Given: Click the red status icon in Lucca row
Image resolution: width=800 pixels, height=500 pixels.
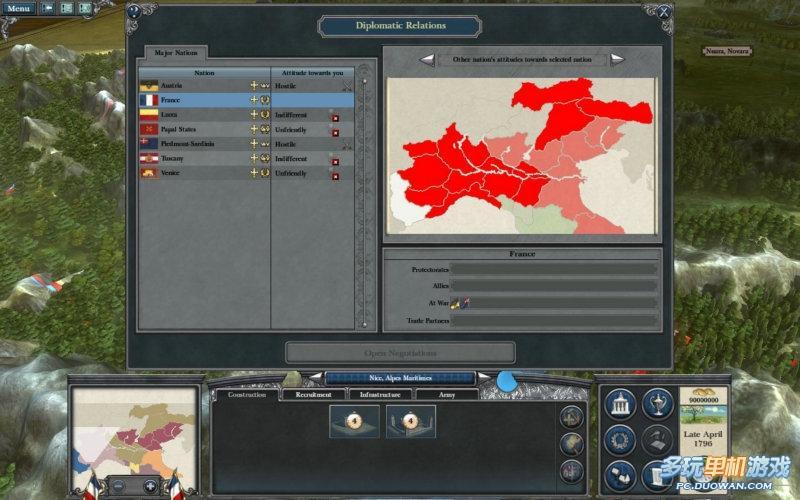Looking at the screenshot, I should click(335, 117).
